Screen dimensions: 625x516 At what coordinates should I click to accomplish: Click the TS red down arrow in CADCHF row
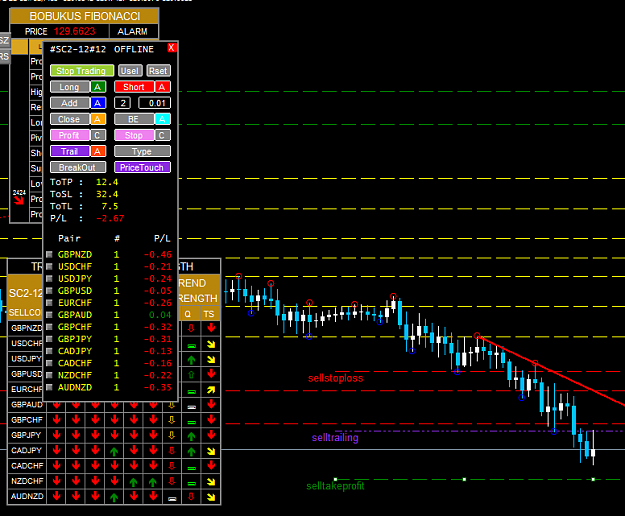[x=211, y=465]
